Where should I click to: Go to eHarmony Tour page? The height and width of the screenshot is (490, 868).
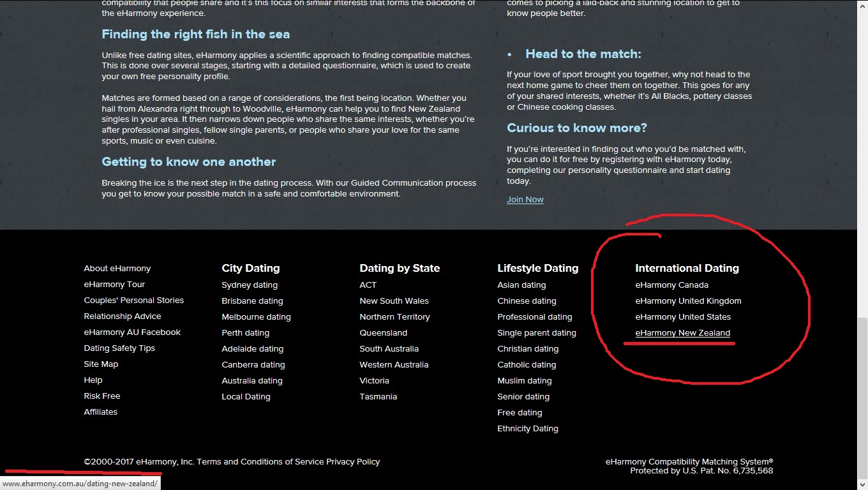114,285
